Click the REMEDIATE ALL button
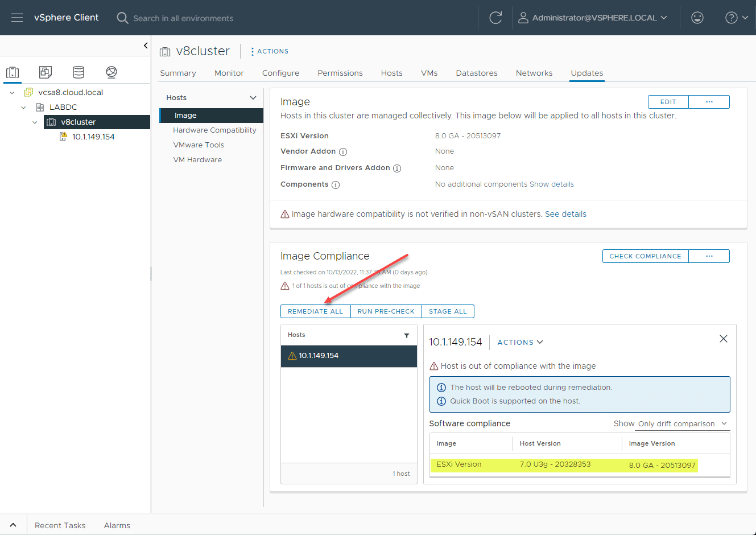 316,311
